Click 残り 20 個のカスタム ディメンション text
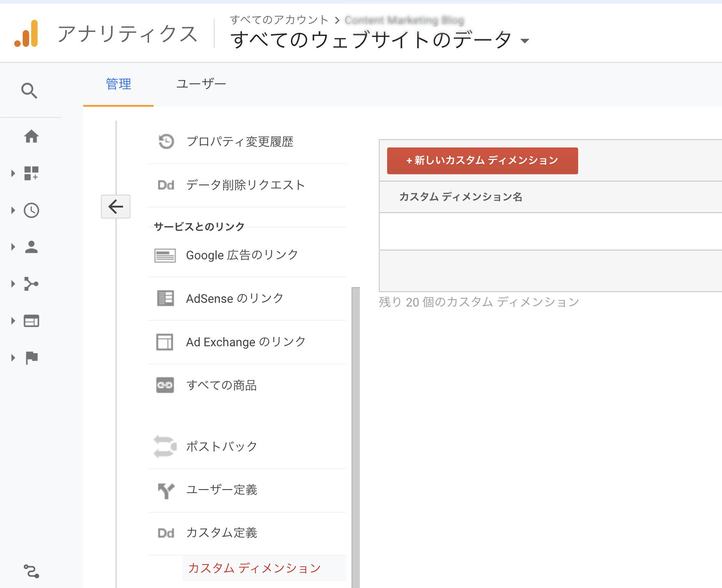Screen dimensions: 722x588 pyautogui.click(x=479, y=302)
